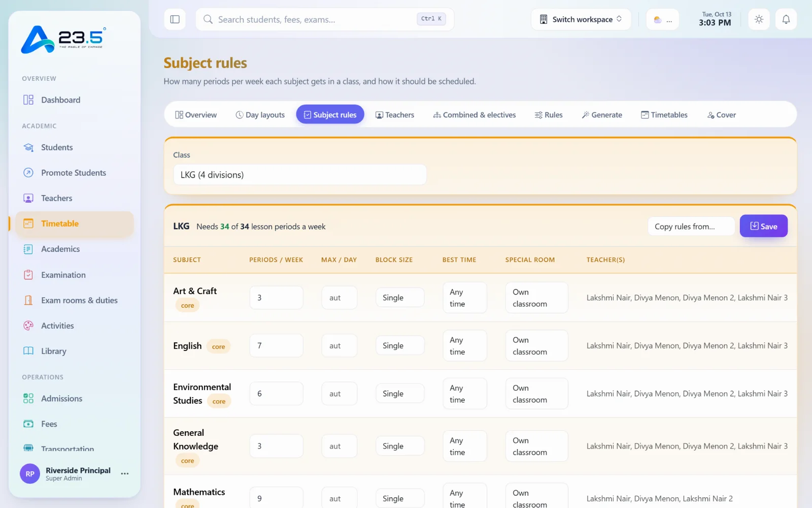This screenshot has width=812, height=508.
Task: Open the Class LKG selector
Action: [300, 175]
